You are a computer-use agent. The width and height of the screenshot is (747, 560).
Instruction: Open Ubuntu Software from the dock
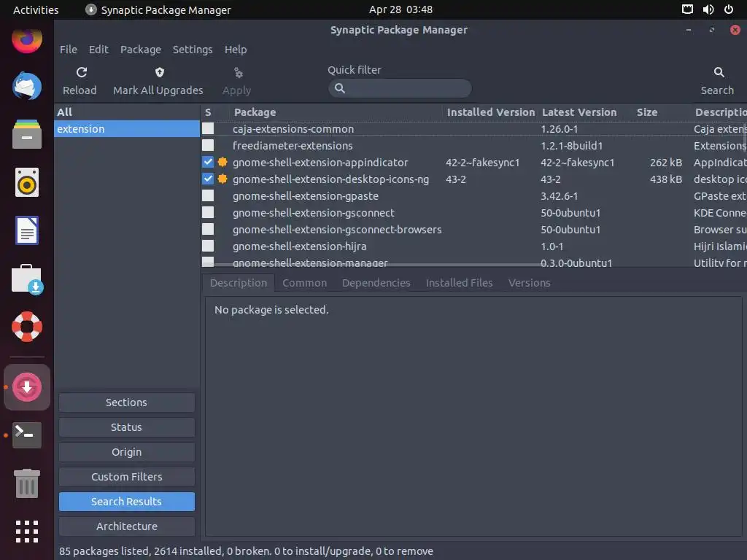point(27,279)
